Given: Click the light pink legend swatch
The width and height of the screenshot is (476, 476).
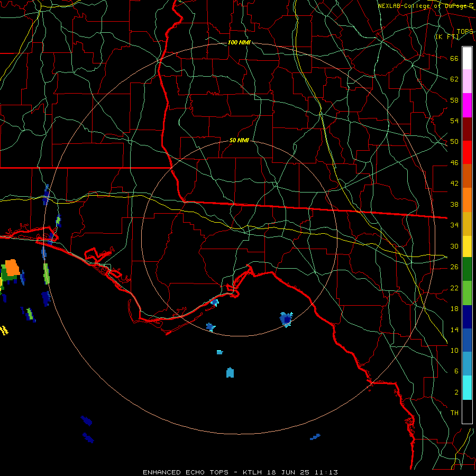Looking at the screenshot, I should point(467,81).
